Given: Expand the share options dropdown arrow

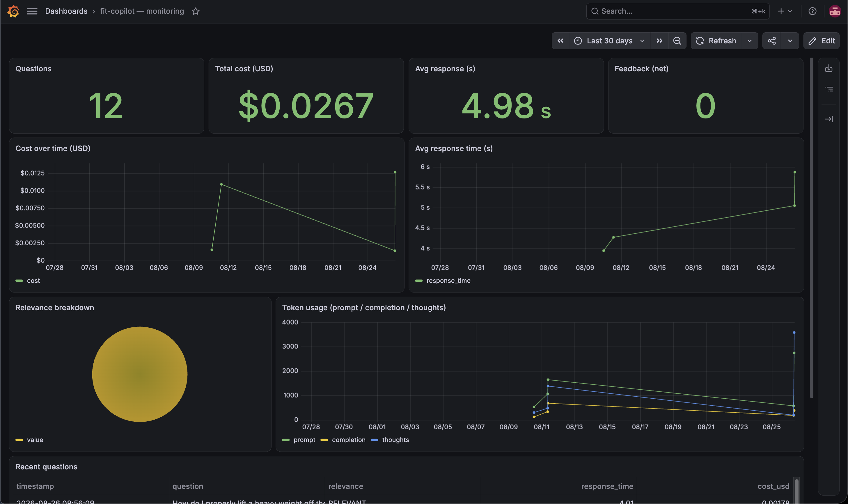Looking at the screenshot, I should click(790, 41).
